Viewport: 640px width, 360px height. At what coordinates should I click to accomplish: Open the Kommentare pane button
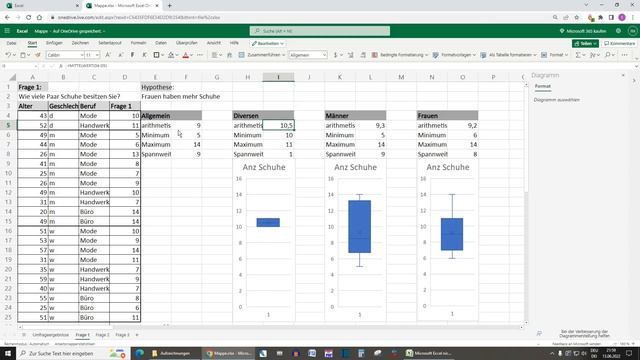coord(620,43)
